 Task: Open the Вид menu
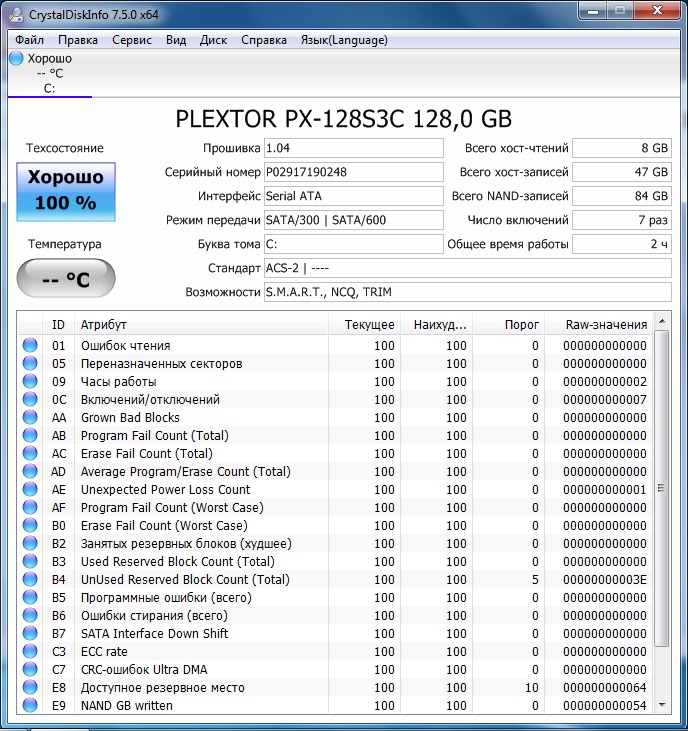(x=176, y=40)
